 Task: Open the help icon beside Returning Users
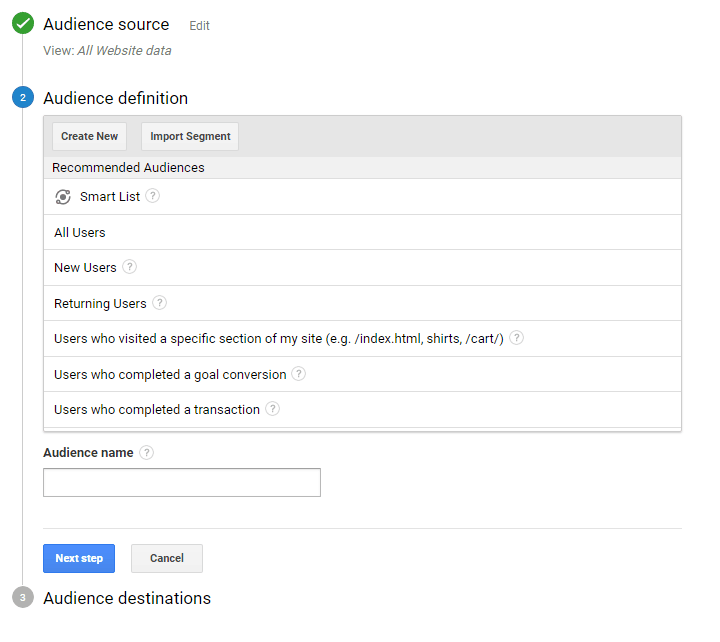coord(159,303)
